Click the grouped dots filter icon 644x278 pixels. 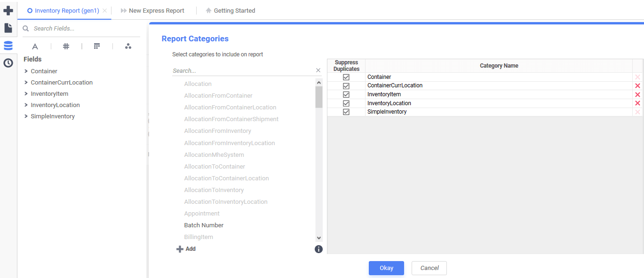coord(128,46)
